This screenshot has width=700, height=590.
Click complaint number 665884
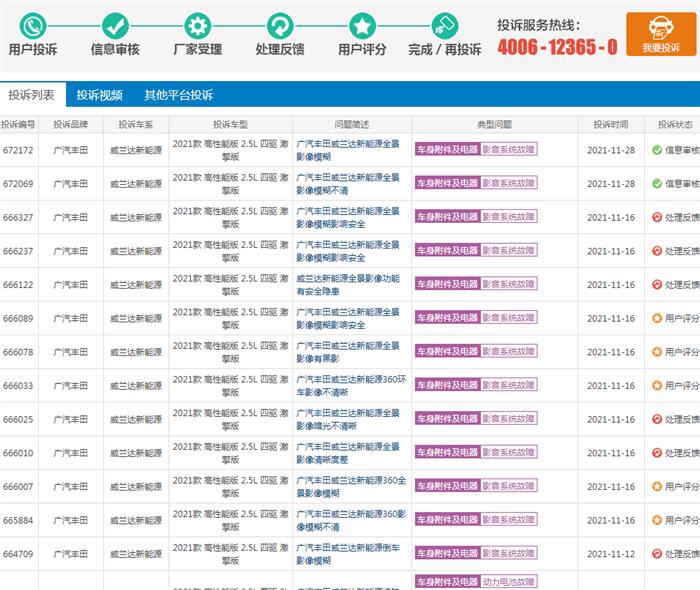point(18,520)
